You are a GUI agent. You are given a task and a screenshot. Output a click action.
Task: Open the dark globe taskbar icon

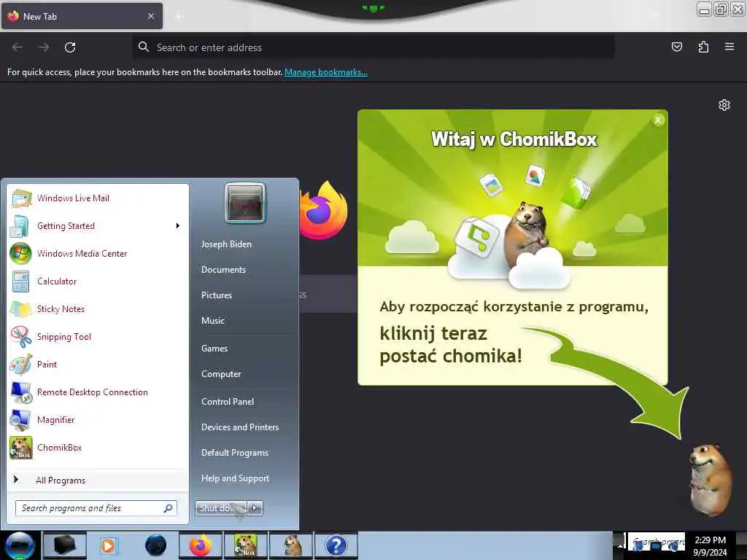pos(156,545)
